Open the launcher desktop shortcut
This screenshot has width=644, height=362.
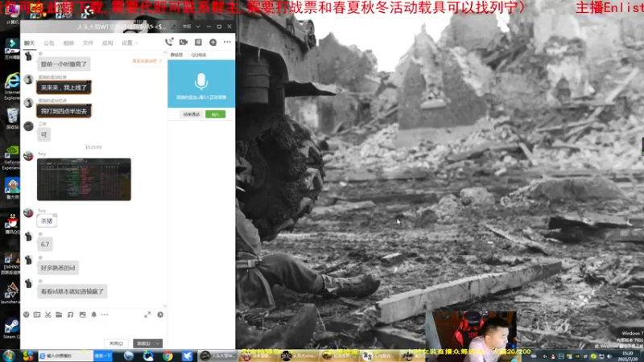10,293
